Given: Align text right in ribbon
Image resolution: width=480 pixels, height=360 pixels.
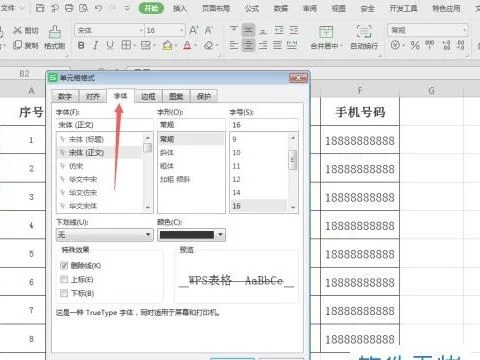Looking at the screenshot, I should coord(263,45).
